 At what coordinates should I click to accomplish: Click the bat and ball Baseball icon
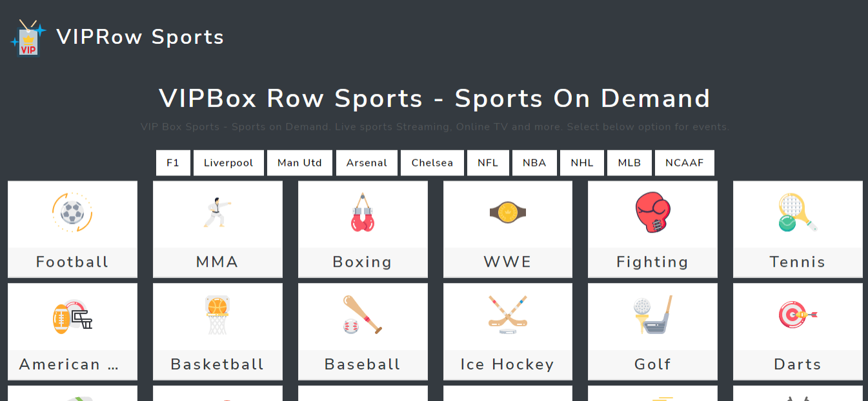363,315
